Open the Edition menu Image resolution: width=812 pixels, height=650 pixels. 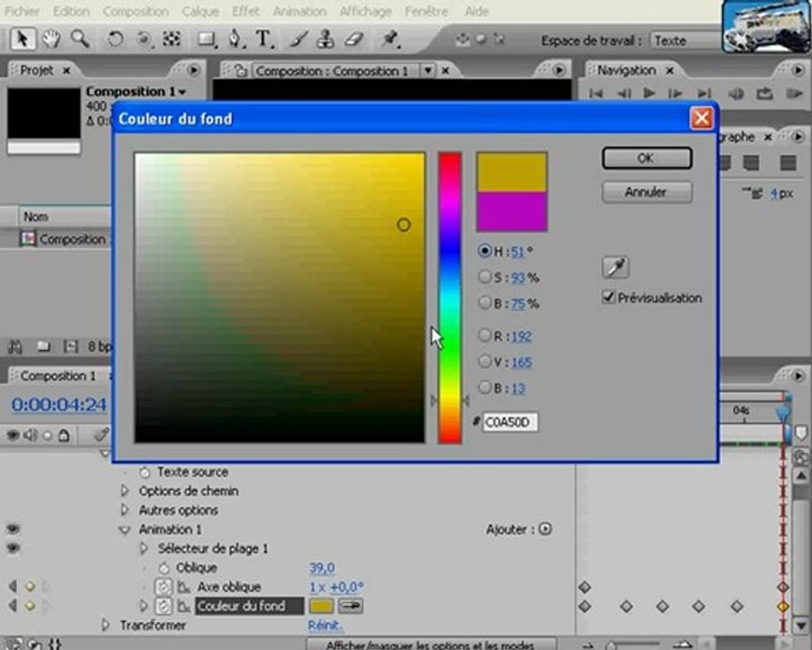71,11
